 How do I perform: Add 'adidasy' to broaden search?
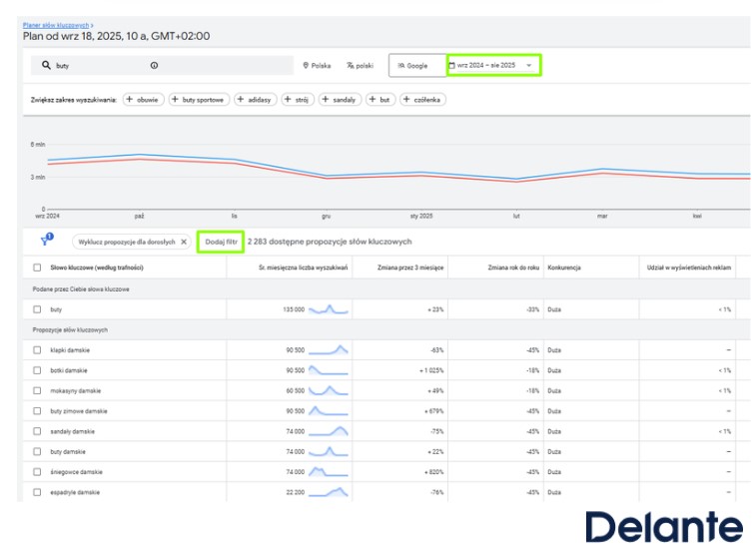click(x=255, y=100)
